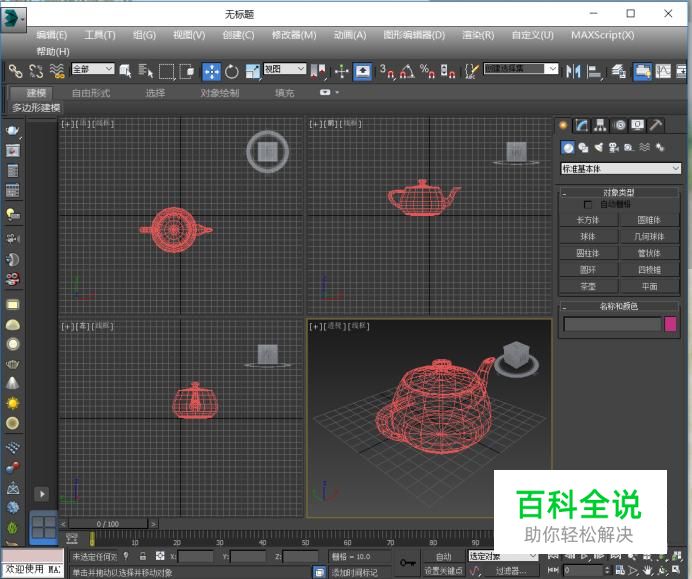The width and height of the screenshot is (692, 579).
Task: Collapse the 名称和颜色 rollout
Action: (x=619, y=306)
